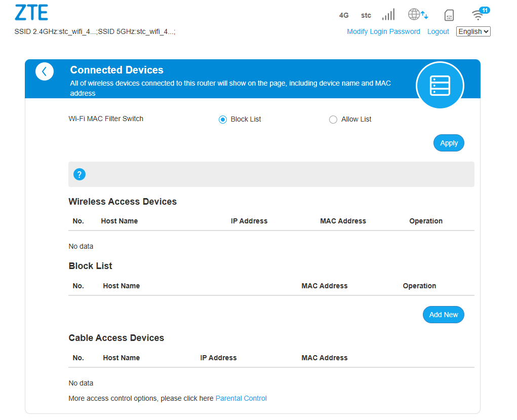Image resolution: width=517 pixels, height=420 pixels.
Task: Click the Add New button
Action: (x=443, y=315)
